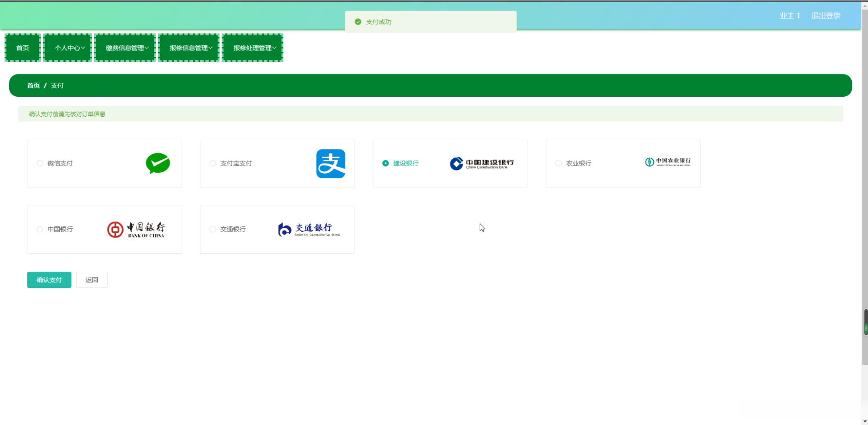Screen dimensions: 868x425
Task: Expand the 个人中心 dropdown arrow
Action: 83,48
